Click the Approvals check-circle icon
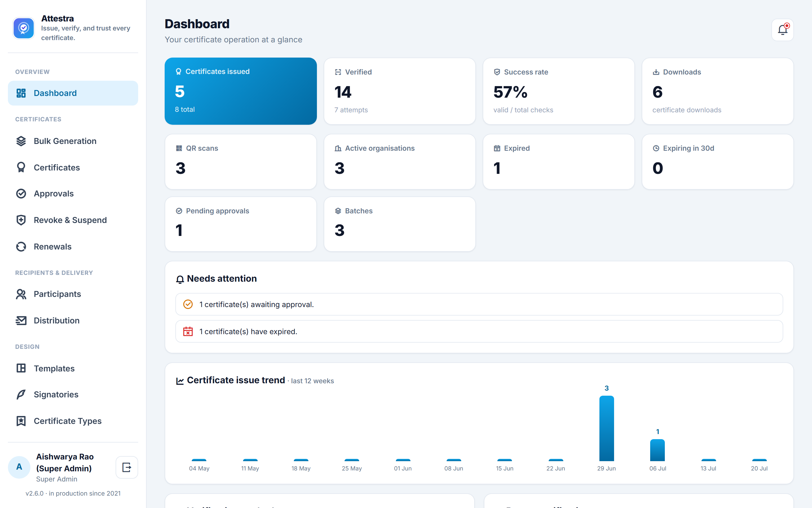Viewport: 812px width, 508px height. click(21, 194)
